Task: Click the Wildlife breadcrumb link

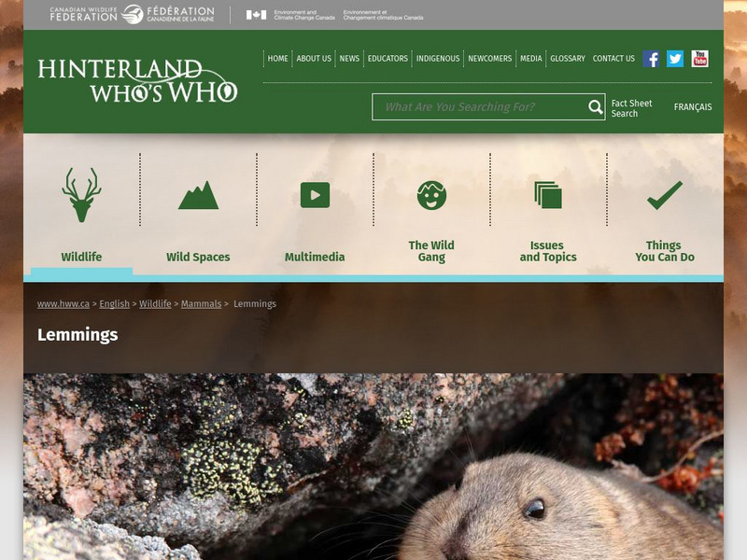Action: tap(155, 304)
